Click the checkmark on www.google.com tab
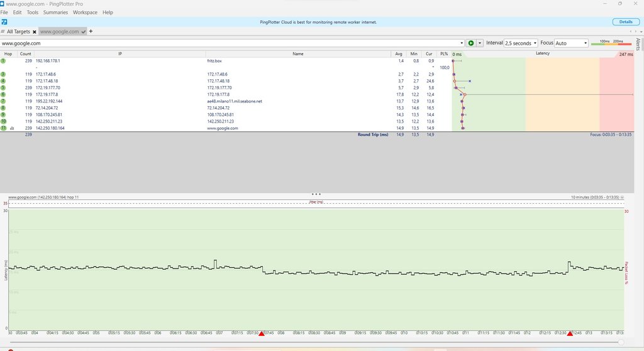 click(84, 31)
